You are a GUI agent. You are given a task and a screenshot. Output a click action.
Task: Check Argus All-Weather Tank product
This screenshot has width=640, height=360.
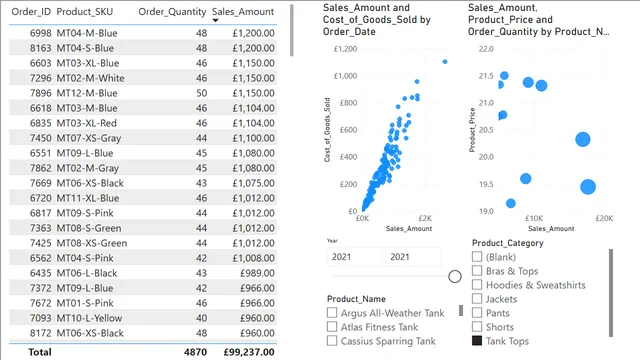point(332,313)
